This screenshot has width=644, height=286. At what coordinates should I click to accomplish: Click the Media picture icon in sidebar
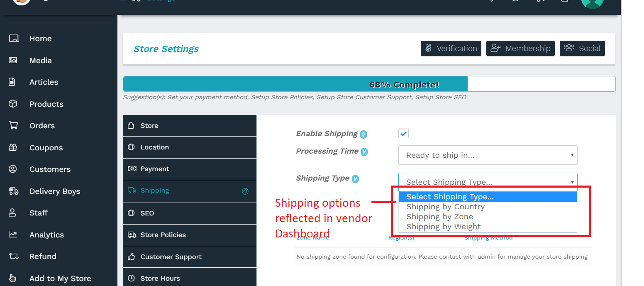tap(13, 60)
